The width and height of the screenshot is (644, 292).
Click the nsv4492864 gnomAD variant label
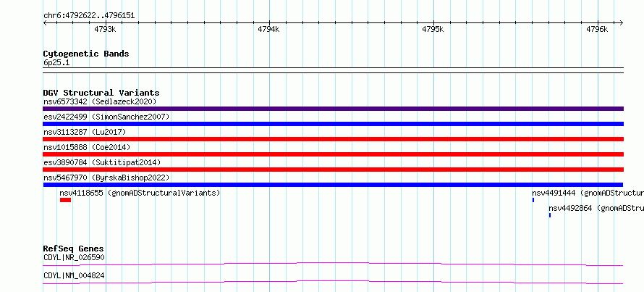click(x=596, y=208)
